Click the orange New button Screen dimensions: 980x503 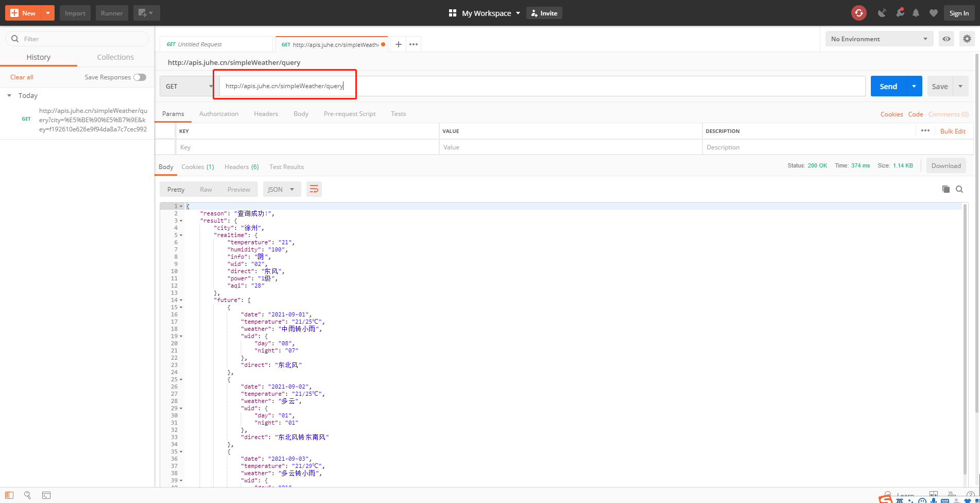coord(23,13)
